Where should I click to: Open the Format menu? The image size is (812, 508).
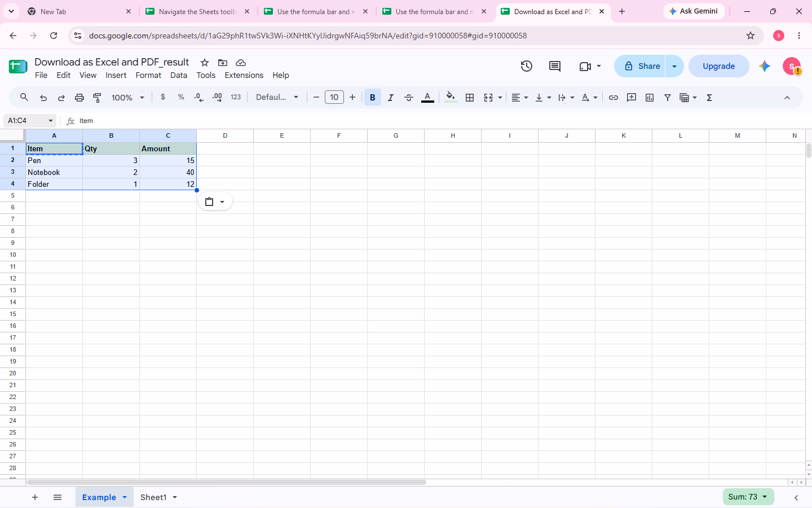point(148,75)
